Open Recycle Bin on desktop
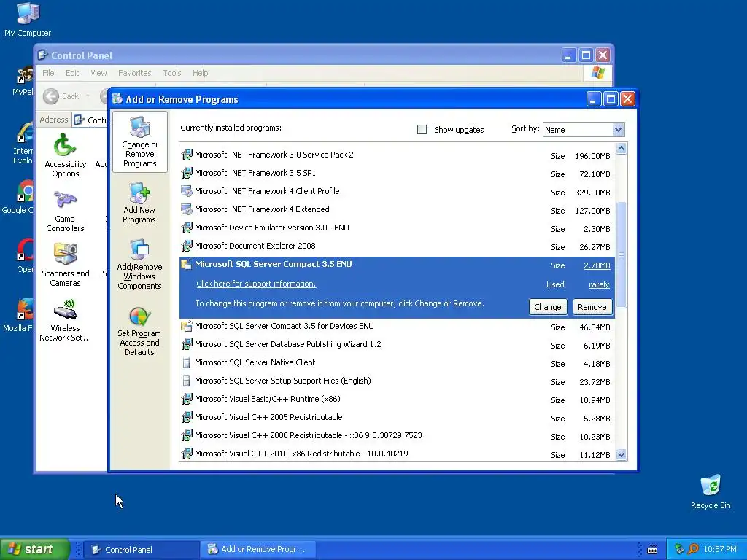Viewport: 747px width, 560px height. click(x=711, y=492)
